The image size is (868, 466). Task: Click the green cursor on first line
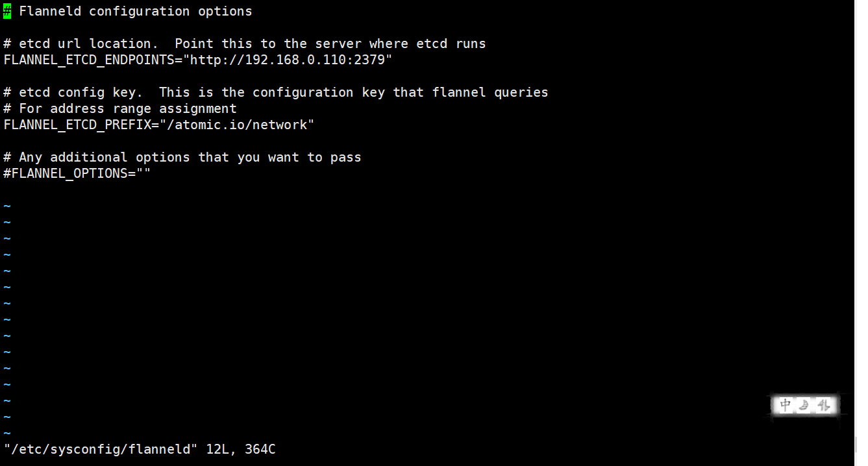(x=7, y=12)
